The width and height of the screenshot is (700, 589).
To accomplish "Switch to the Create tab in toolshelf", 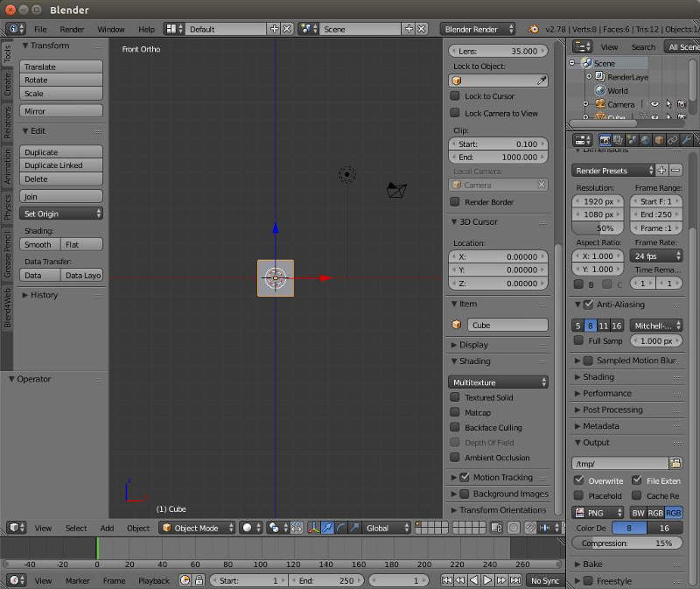I will coord(7,84).
